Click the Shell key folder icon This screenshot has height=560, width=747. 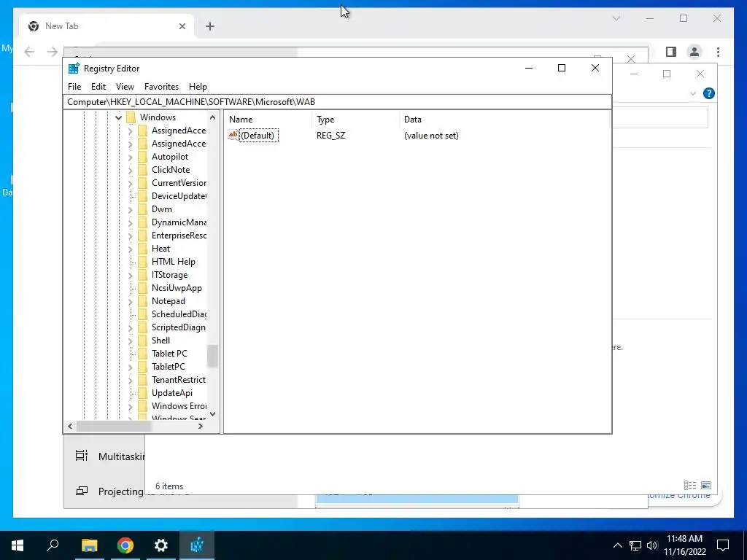[142, 341]
